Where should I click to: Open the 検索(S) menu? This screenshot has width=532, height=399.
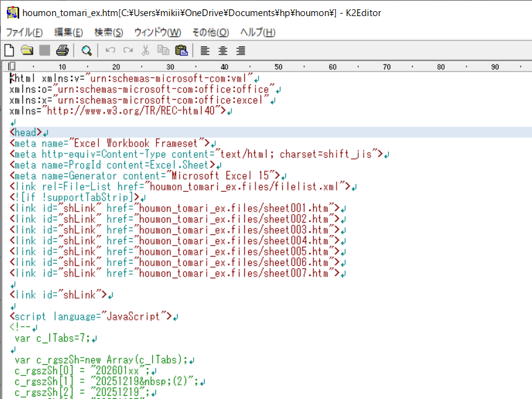pos(108,32)
